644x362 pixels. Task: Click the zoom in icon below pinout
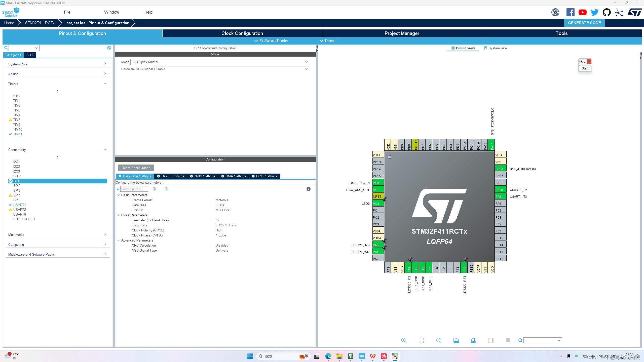pyautogui.click(x=404, y=340)
